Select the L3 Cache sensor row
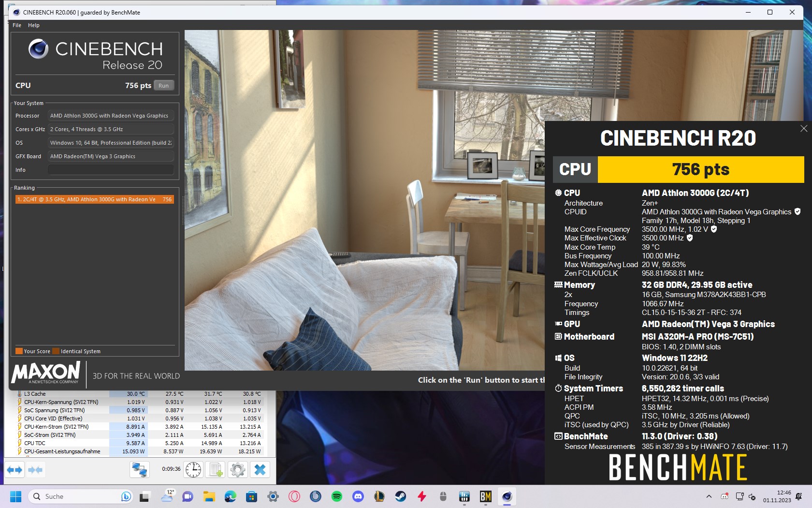 pyautogui.click(x=140, y=394)
